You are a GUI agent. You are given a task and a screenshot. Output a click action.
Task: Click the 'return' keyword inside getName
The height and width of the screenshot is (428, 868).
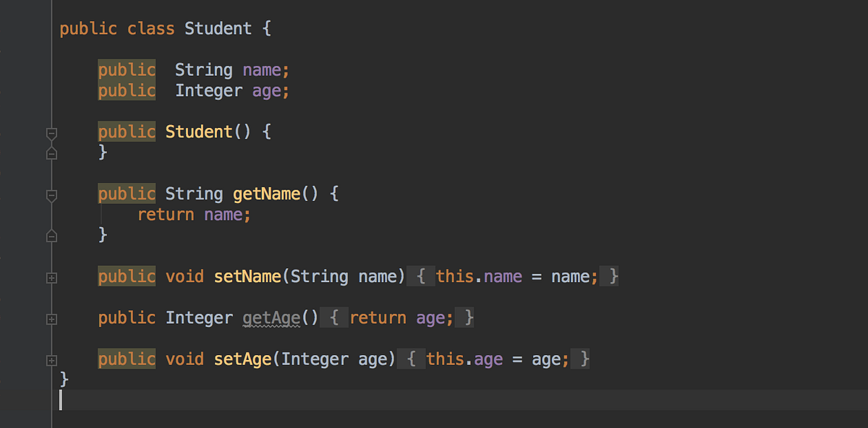(x=166, y=215)
